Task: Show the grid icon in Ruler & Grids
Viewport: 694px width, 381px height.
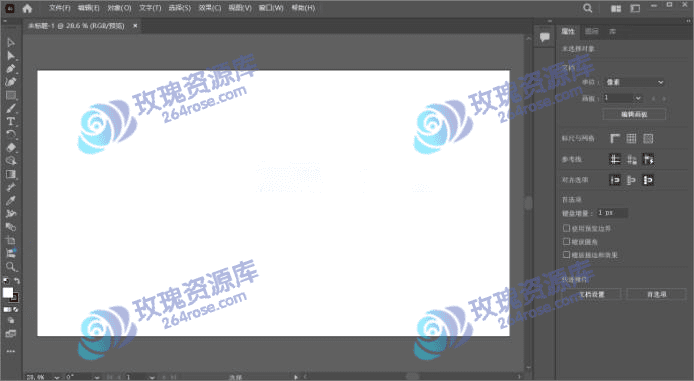Action: pyautogui.click(x=631, y=139)
